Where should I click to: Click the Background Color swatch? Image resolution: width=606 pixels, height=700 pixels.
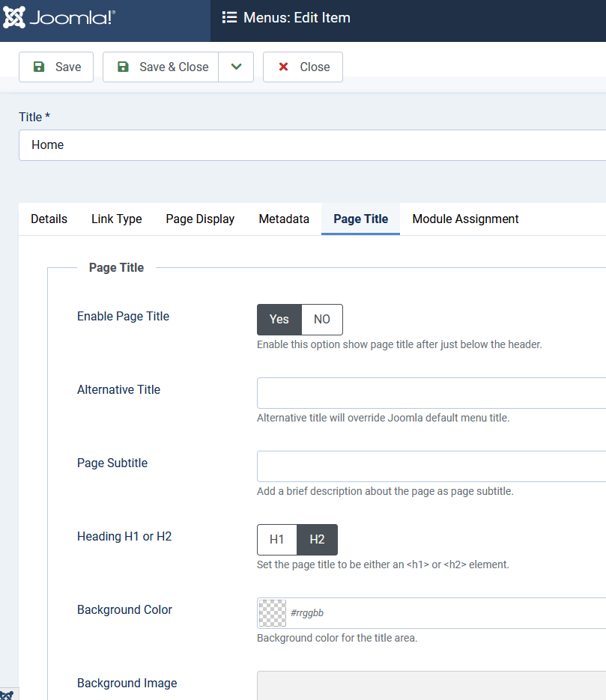[272, 612]
